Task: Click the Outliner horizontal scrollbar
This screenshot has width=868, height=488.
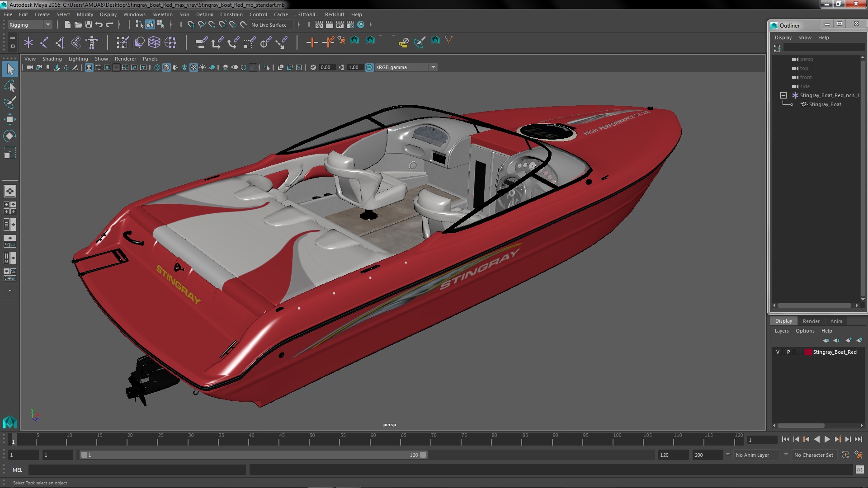Action: click(815, 305)
